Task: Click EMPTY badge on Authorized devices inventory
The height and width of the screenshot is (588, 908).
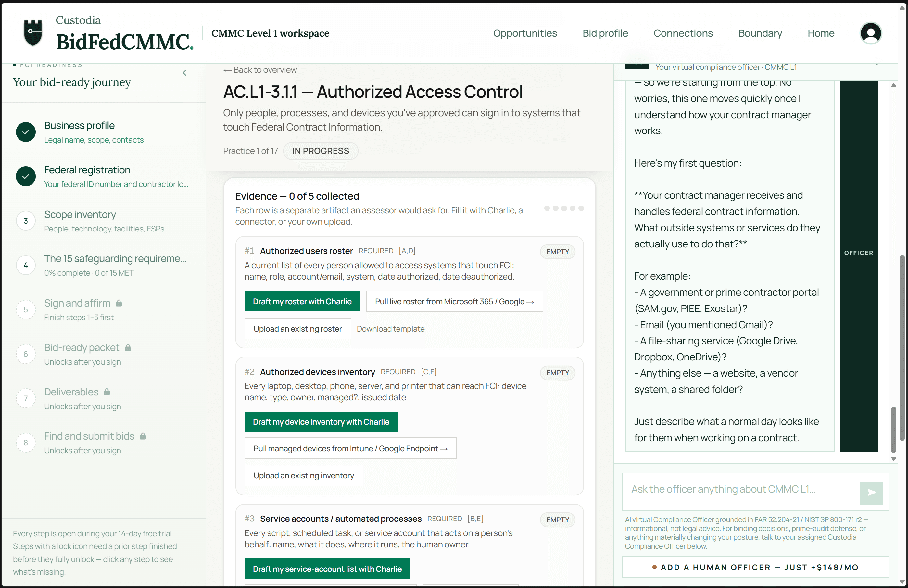Action: click(557, 372)
